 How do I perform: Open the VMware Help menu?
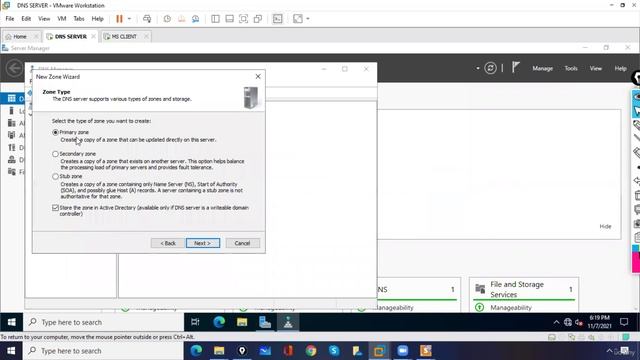(97, 19)
